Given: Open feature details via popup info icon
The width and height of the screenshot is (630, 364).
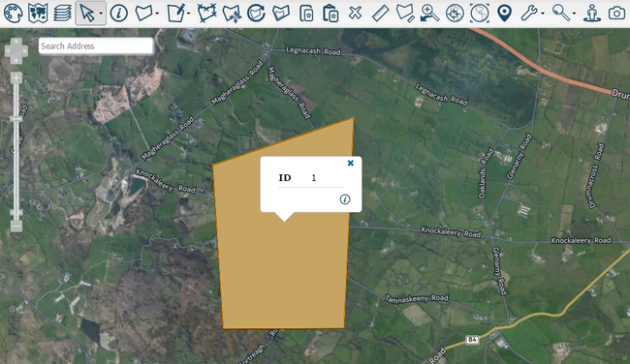Looking at the screenshot, I should pyautogui.click(x=345, y=199).
